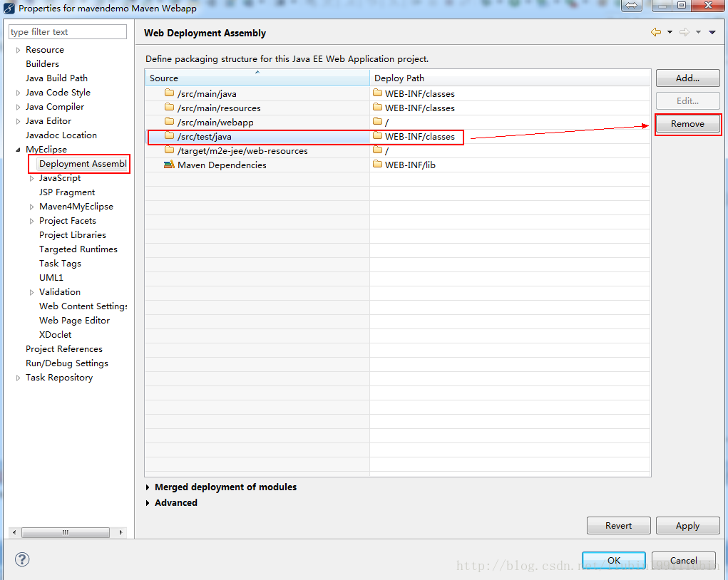Click the folder icon for /src/main/java
Screen dimensions: 728x580
pos(169,93)
